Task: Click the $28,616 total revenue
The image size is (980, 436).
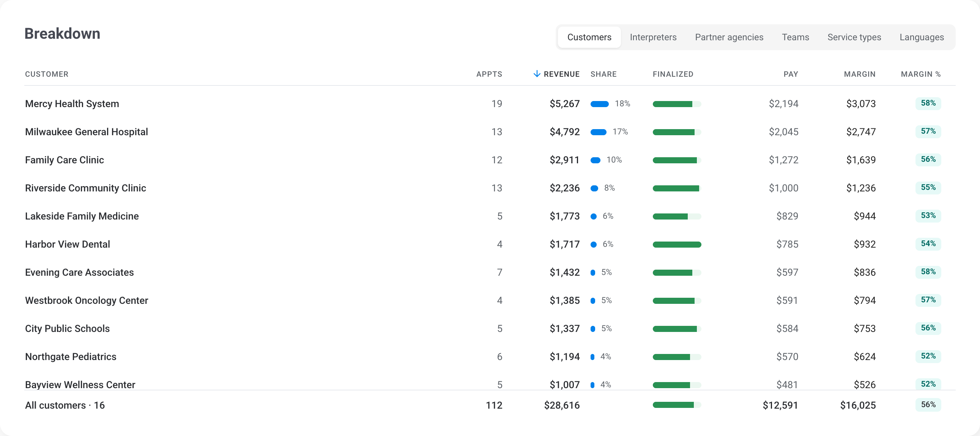Action: pyautogui.click(x=562, y=405)
